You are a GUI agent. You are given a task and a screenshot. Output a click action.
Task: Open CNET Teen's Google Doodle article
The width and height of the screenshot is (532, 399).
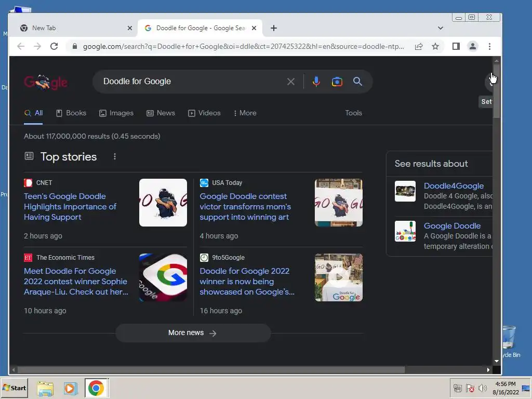click(x=70, y=207)
